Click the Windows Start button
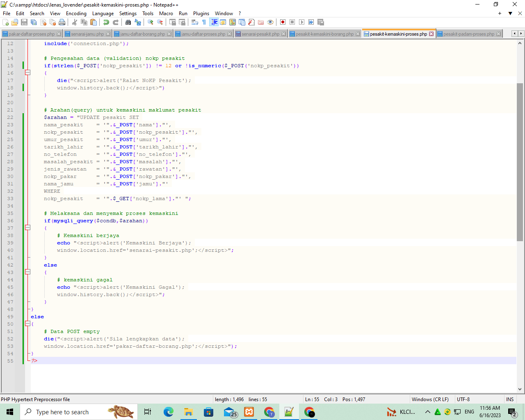This screenshot has height=420, width=525. [x=10, y=412]
